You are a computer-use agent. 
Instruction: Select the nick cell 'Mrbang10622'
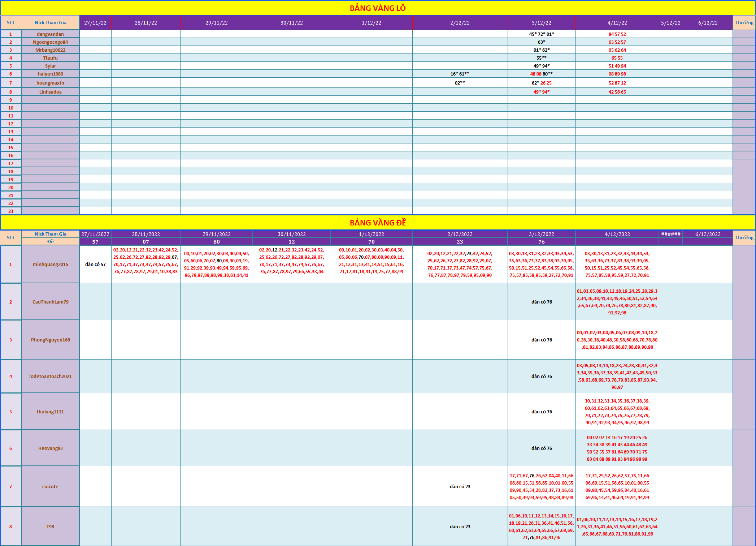(51, 50)
